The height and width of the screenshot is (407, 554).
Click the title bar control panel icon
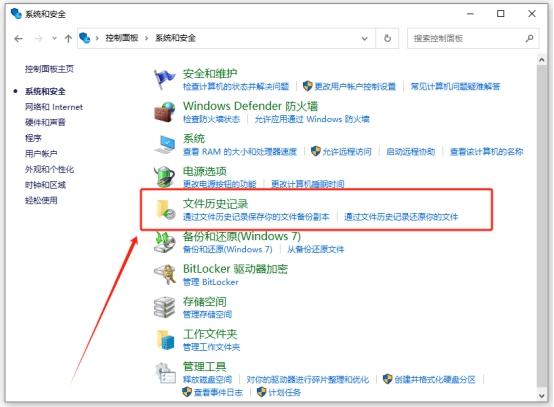16,14
